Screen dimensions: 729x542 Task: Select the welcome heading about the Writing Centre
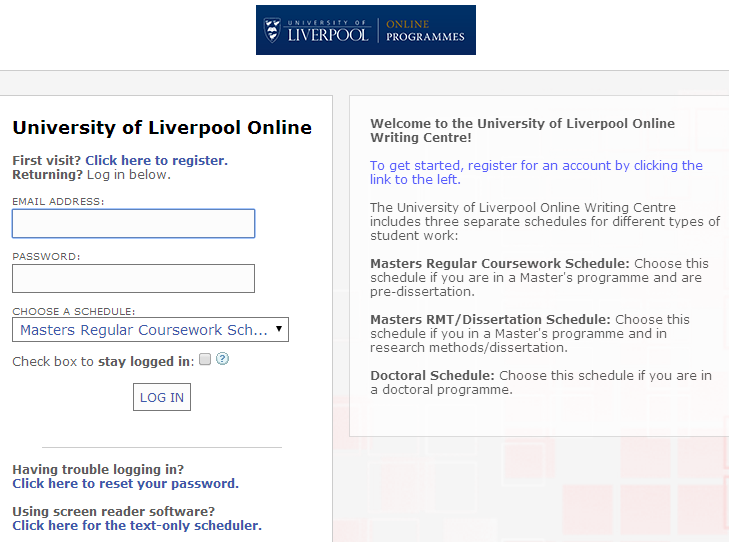click(523, 130)
